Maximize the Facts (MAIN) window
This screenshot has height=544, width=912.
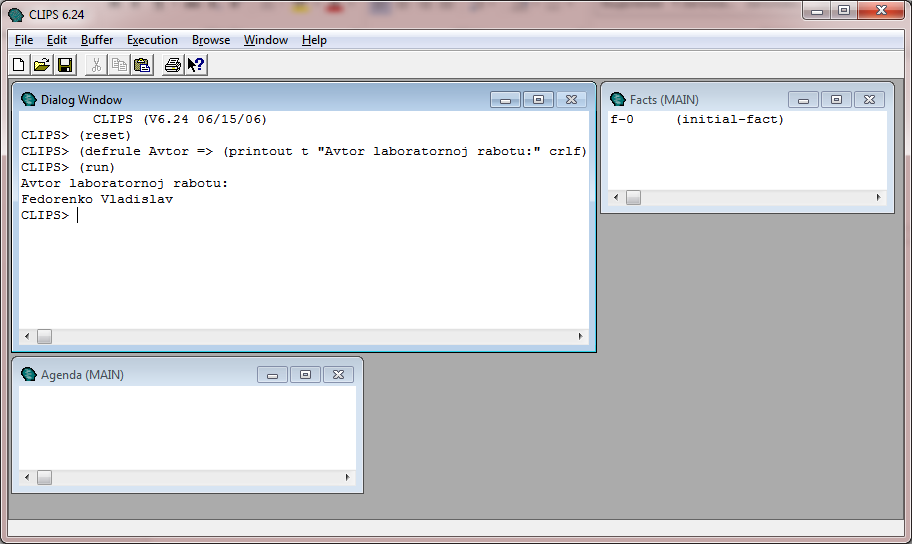point(836,100)
